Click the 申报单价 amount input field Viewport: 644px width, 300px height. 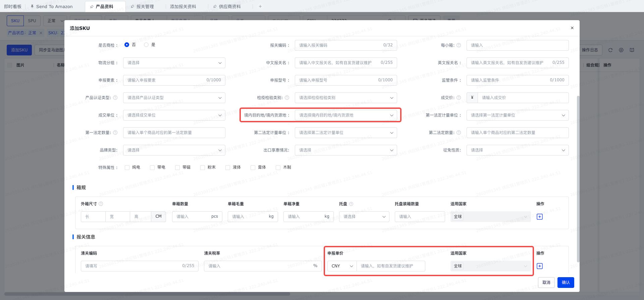coord(391,266)
